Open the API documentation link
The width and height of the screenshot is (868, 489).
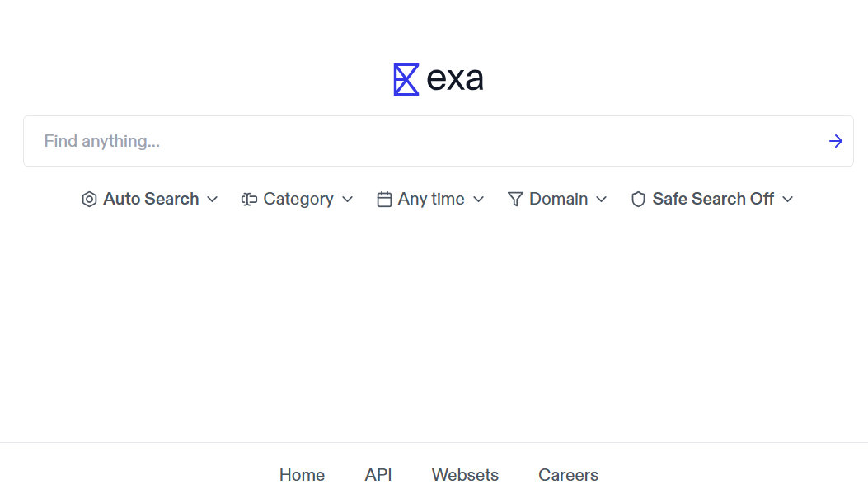pyautogui.click(x=378, y=475)
